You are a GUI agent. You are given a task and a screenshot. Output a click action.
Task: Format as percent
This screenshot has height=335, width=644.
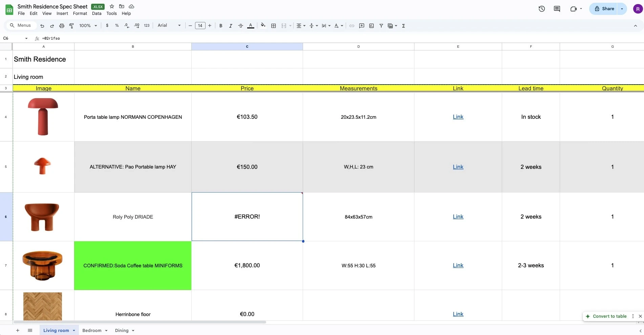click(117, 26)
